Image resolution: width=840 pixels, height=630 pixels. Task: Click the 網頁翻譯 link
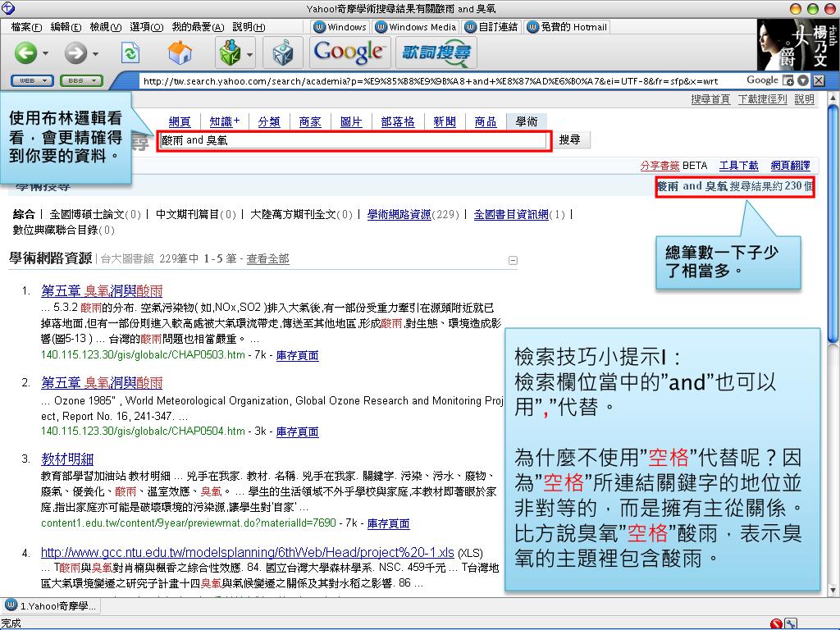click(x=790, y=166)
